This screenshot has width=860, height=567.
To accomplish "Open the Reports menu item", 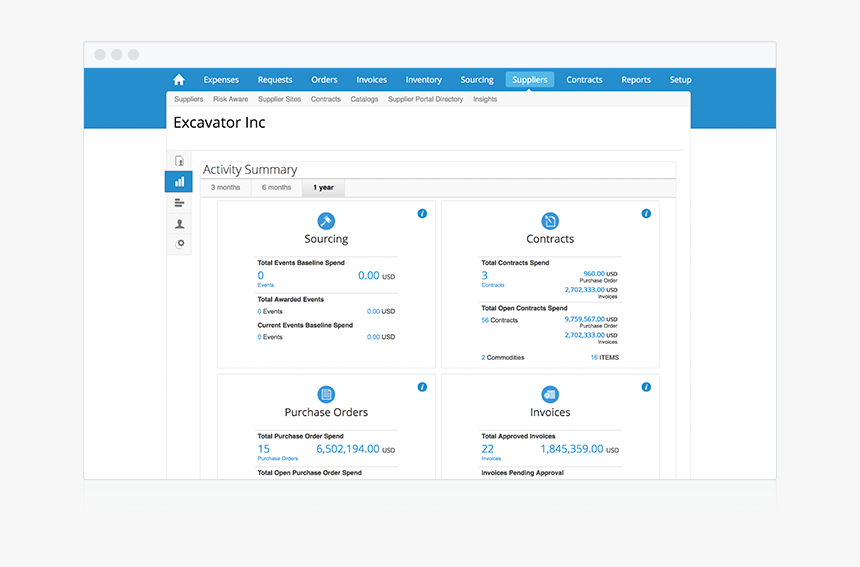I will (x=635, y=80).
